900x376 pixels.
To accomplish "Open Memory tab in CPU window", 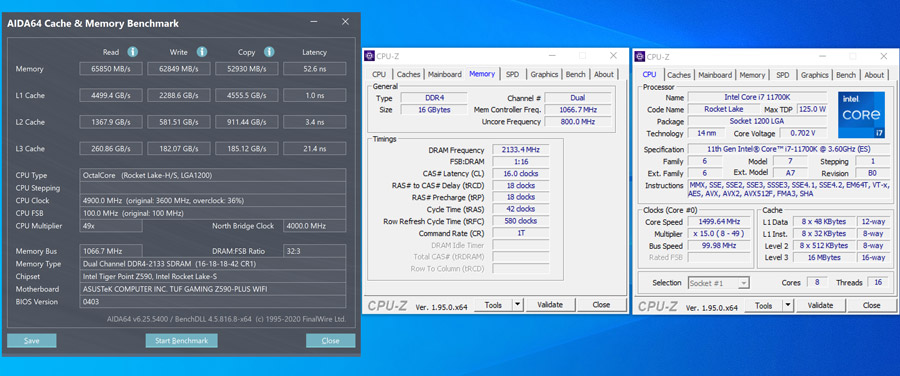I will coord(752,75).
